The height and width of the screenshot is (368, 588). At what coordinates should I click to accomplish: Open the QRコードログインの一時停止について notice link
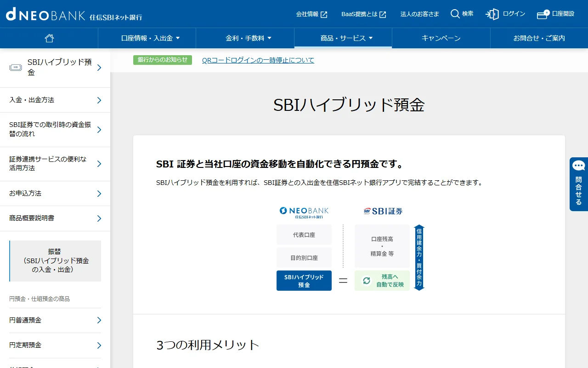258,60
